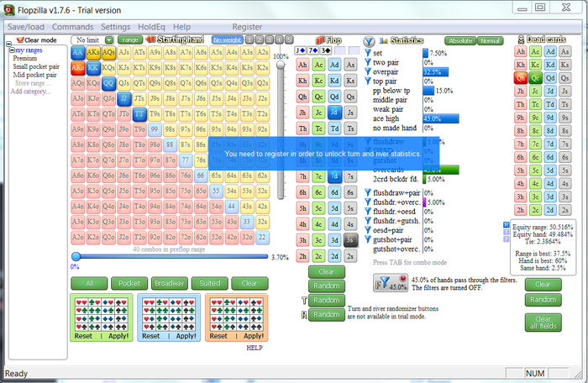Click the first flop card slot J diamond
Viewport: 588px width, 383px height.
301,50
